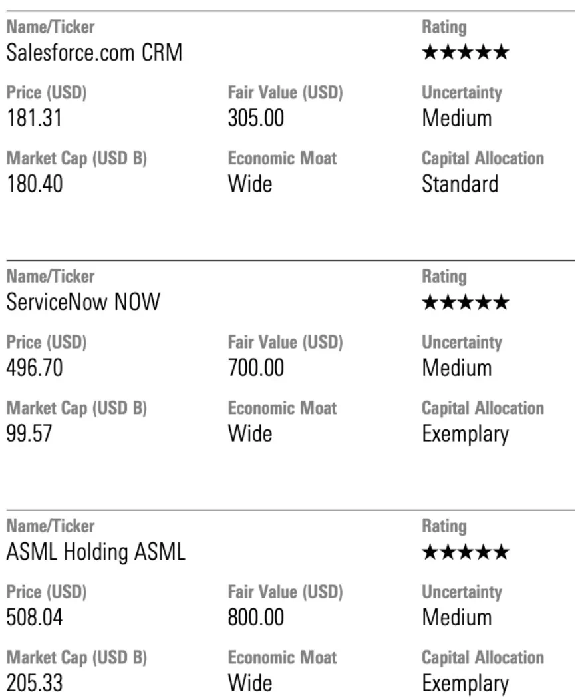Select the ASML Holding ASML name
The height and width of the screenshot is (700, 588).
click(x=96, y=552)
